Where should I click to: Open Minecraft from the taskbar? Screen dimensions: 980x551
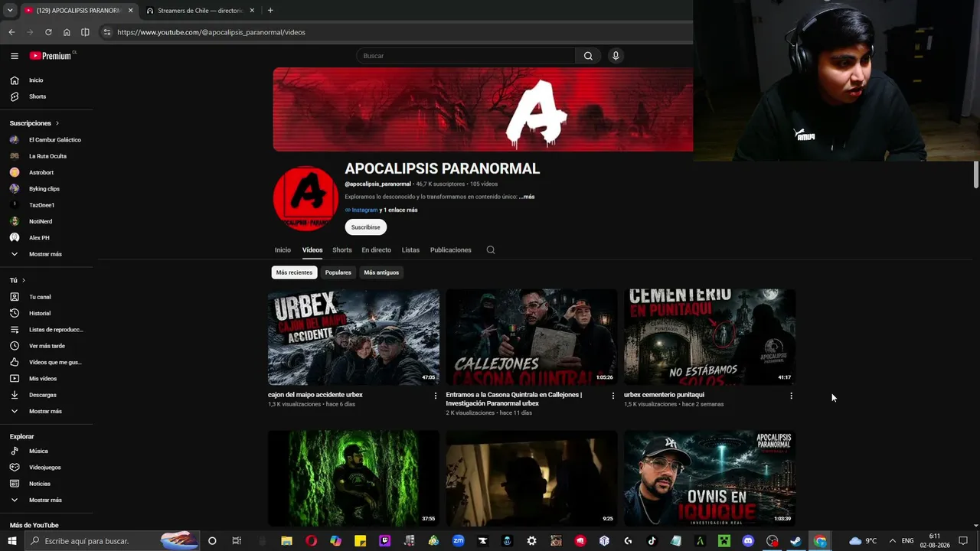(x=724, y=541)
